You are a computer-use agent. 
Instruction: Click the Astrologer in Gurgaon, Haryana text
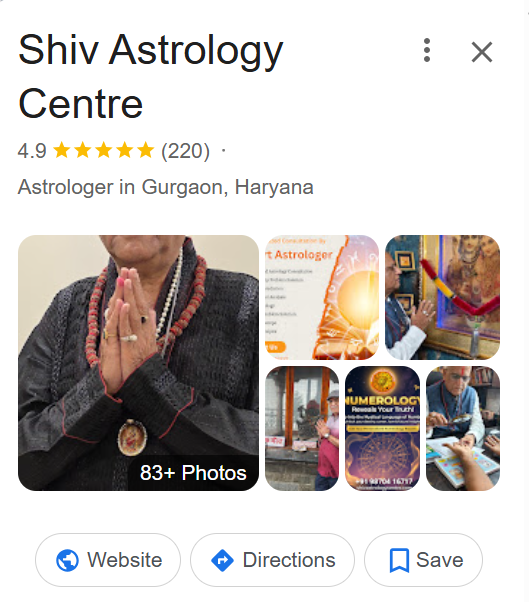[x=165, y=187]
